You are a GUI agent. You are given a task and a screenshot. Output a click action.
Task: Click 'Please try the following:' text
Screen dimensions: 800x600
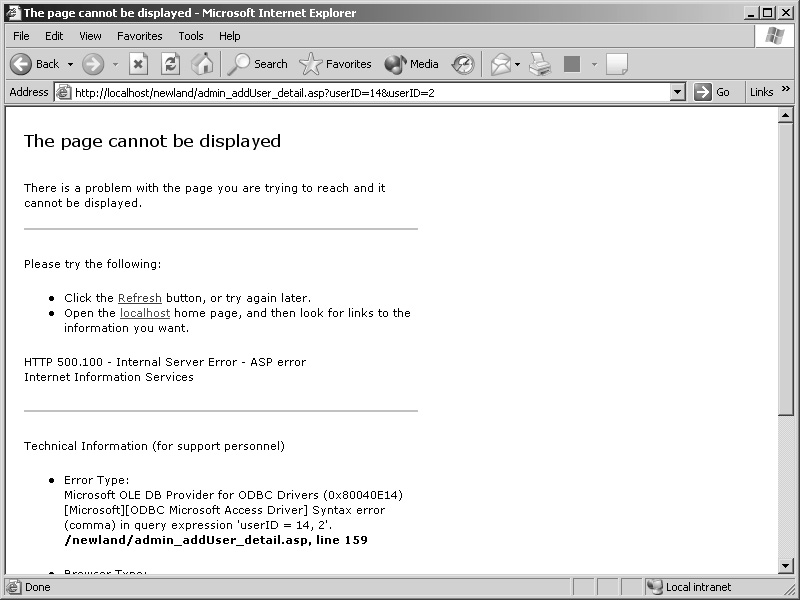pyautogui.click(x=92, y=264)
